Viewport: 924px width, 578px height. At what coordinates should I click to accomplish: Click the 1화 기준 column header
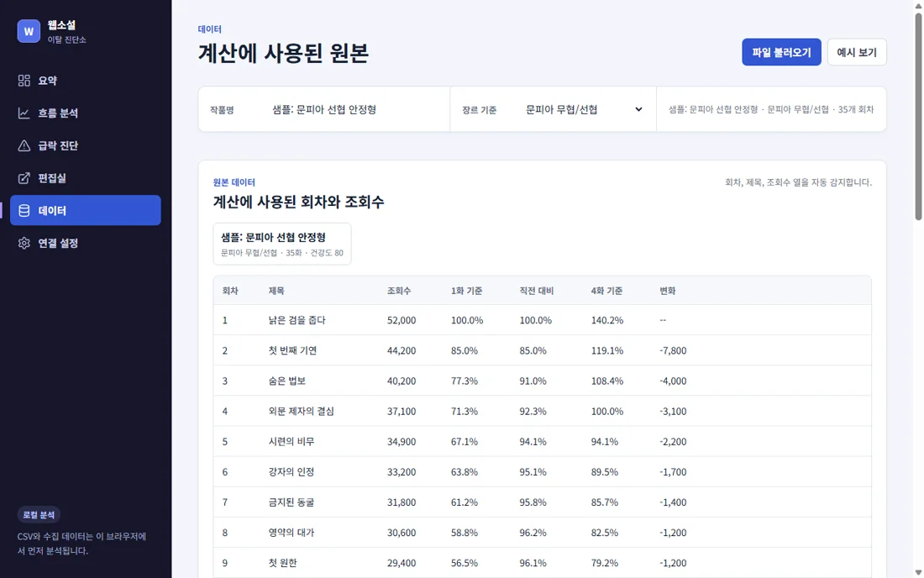[x=467, y=291]
